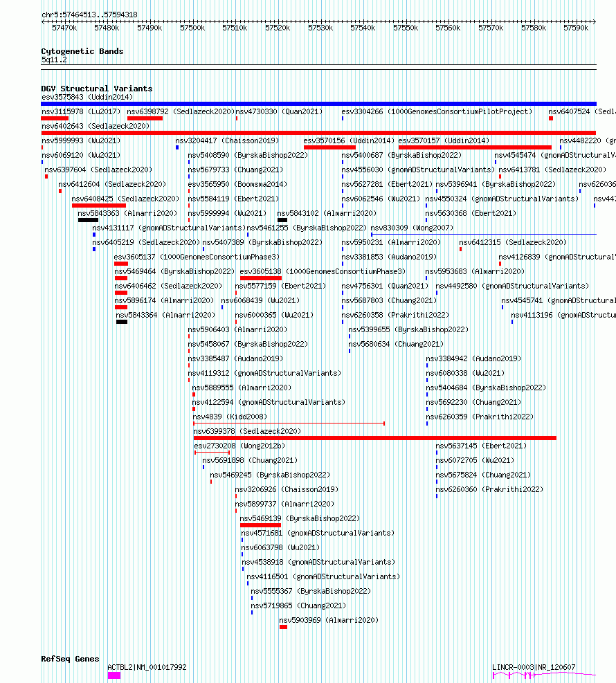The width and height of the screenshot is (616, 683).
Task: Open esv3570156 (Uddin2014) variant
Action: 349,140
